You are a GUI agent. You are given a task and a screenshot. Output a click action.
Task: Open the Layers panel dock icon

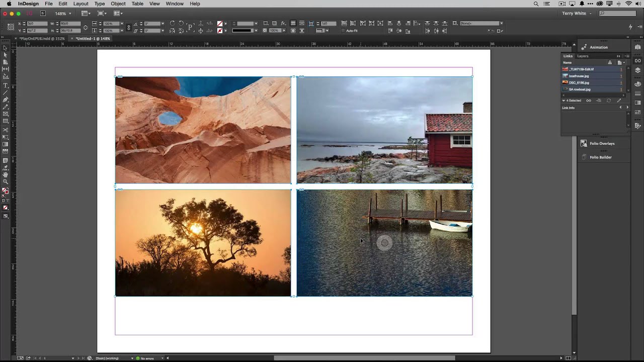coord(637,70)
